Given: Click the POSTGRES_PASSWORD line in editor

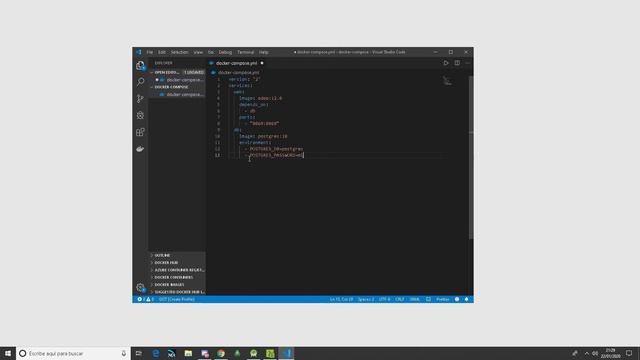Looking at the screenshot, I should click(274, 156).
